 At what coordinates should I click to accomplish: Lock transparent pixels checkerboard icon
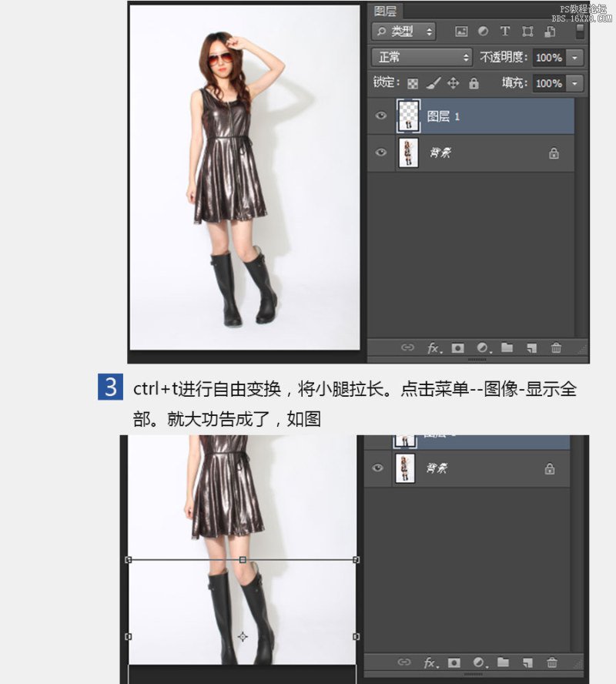[x=413, y=83]
